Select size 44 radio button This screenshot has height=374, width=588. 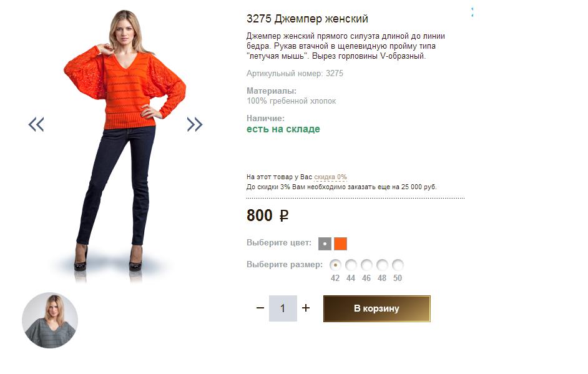click(x=351, y=265)
